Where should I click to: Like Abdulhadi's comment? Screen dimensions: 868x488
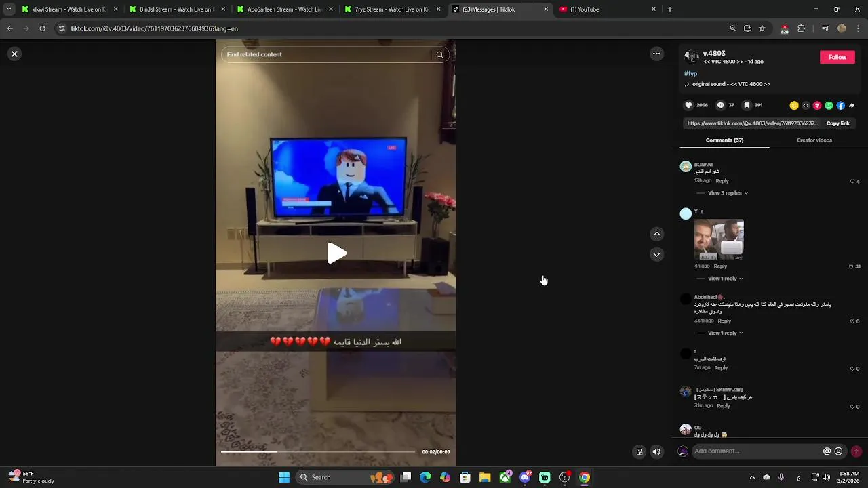pyautogui.click(x=852, y=321)
